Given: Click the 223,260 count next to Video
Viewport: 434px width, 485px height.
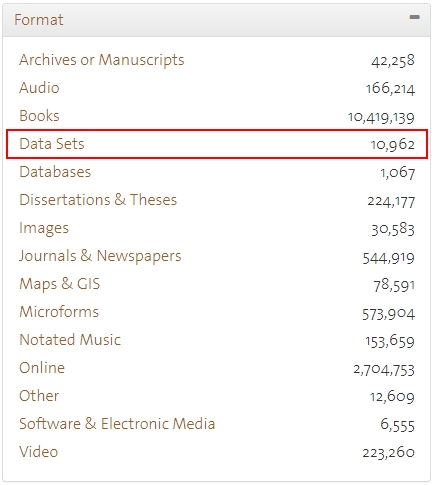Looking at the screenshot, I should [389, 453].
